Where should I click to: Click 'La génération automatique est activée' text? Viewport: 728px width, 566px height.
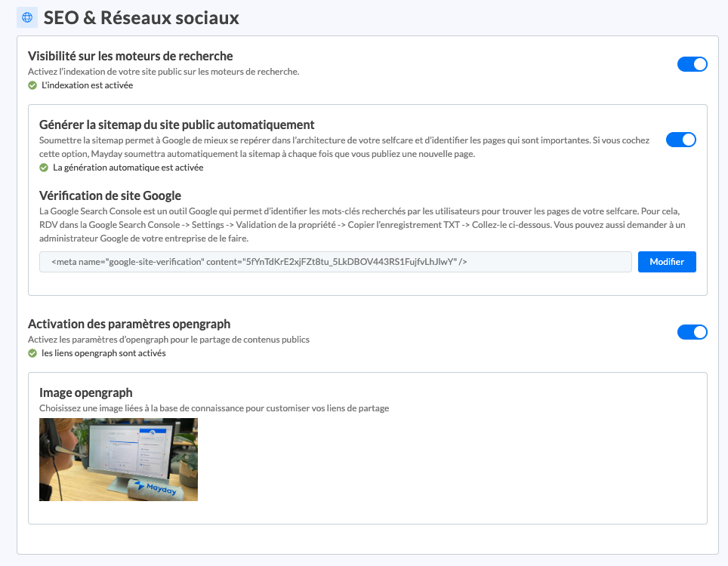[128, 168]
